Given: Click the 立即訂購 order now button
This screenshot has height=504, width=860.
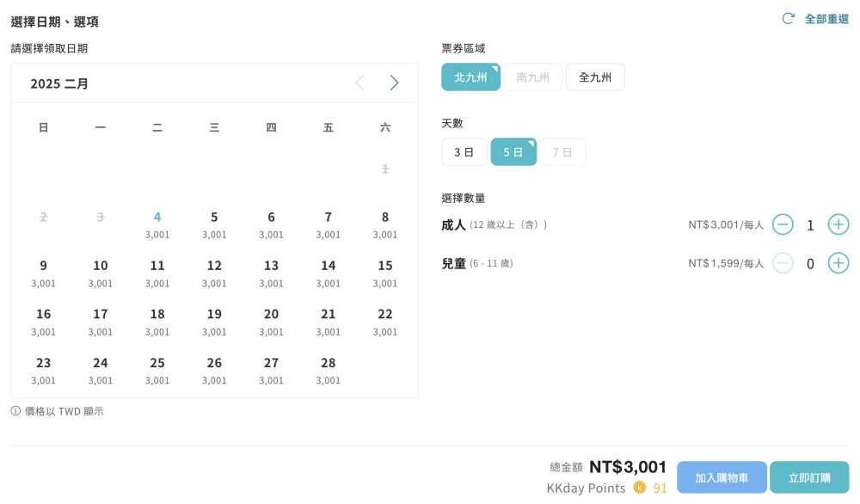Looking at the screenshot, I should (809, 477).
